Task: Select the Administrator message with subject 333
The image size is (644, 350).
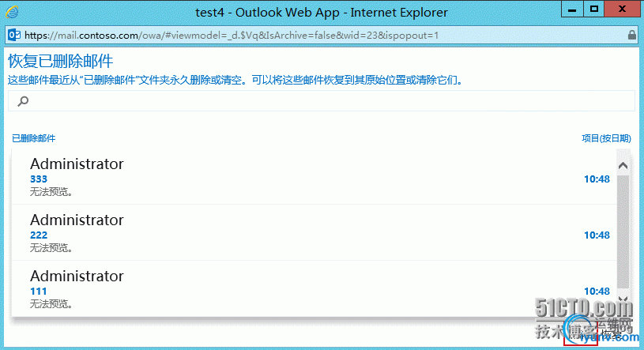Action: (x=314, y=177)
